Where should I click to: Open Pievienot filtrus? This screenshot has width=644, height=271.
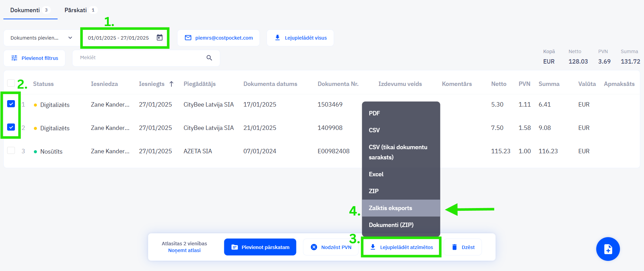click(x=35, y=58)
